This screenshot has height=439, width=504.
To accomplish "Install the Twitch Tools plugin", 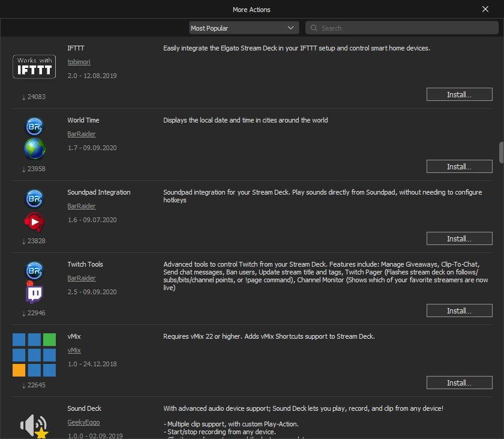I will tap(460, 310).
